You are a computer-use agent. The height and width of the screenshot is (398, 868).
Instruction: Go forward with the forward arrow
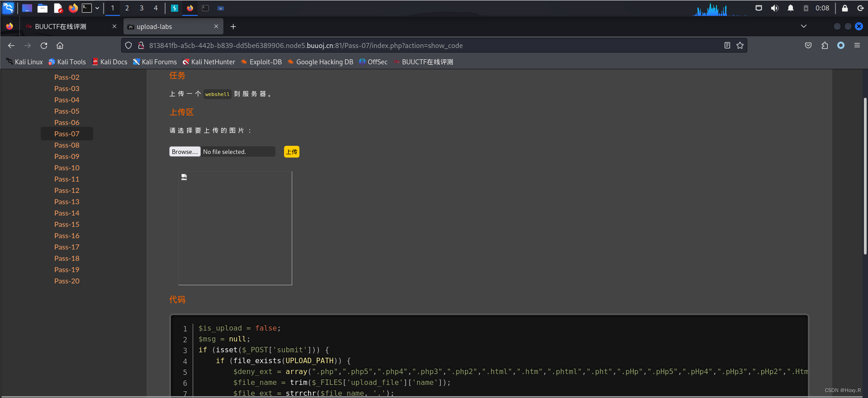(28, 45)
